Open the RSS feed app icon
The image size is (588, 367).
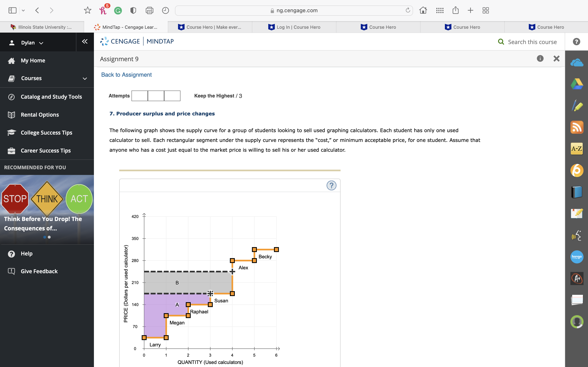[x=577, y=127]
